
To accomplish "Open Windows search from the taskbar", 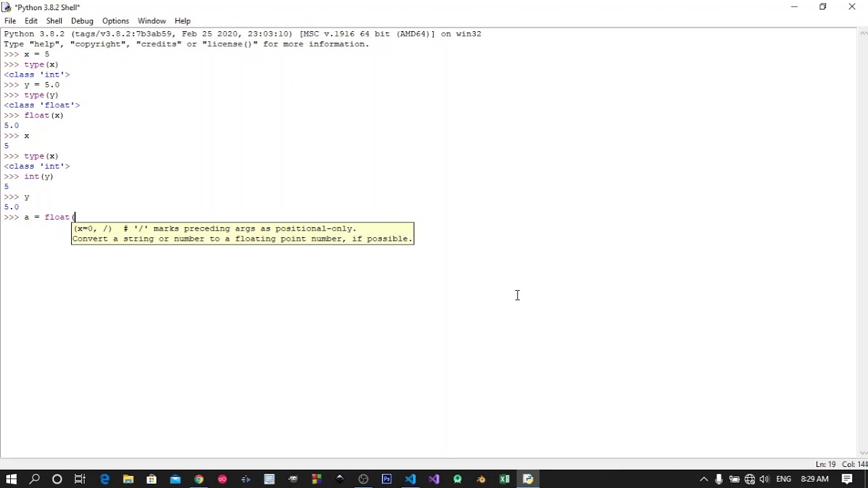I will pos(35,479).
